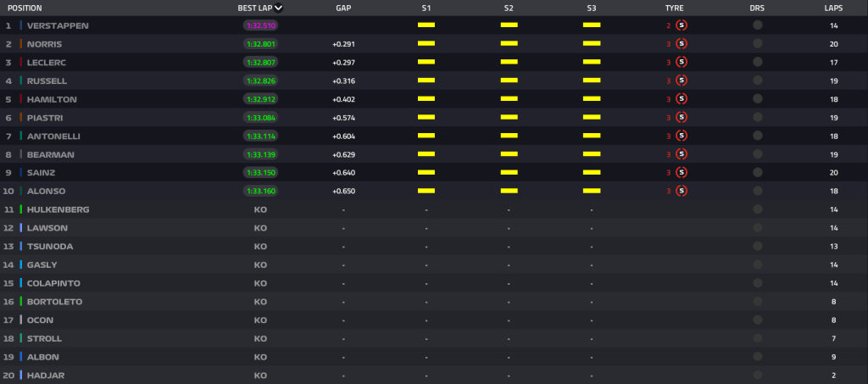
Task: Click Hamilton's soft tyre icon
Action: tap(682, 99)
